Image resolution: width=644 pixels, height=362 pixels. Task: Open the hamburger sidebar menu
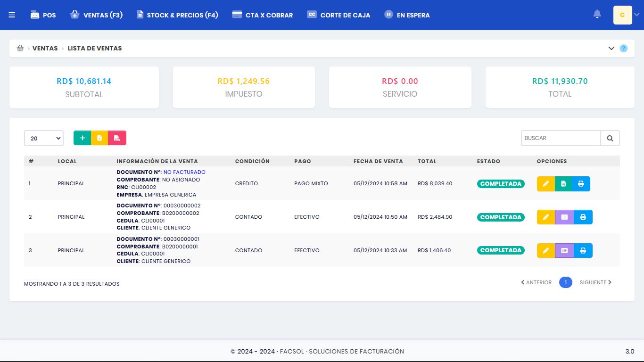[12, 15]
